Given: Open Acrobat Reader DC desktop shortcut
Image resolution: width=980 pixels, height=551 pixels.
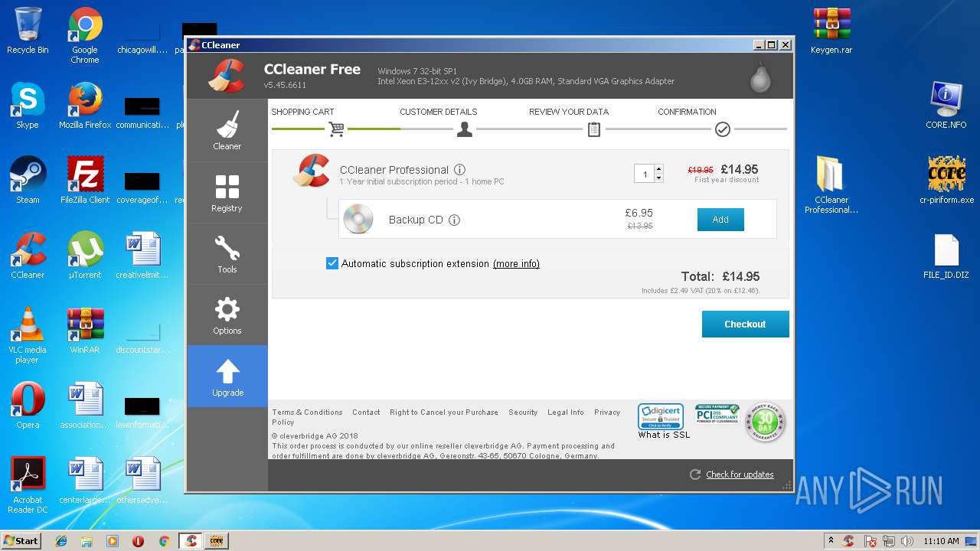Looking at the screenshot, I should coord(28,485).
